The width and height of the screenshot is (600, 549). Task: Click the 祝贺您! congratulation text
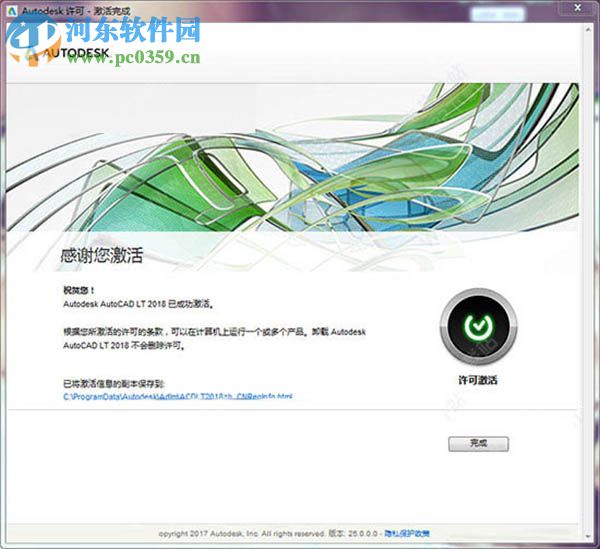coord(78,290)
